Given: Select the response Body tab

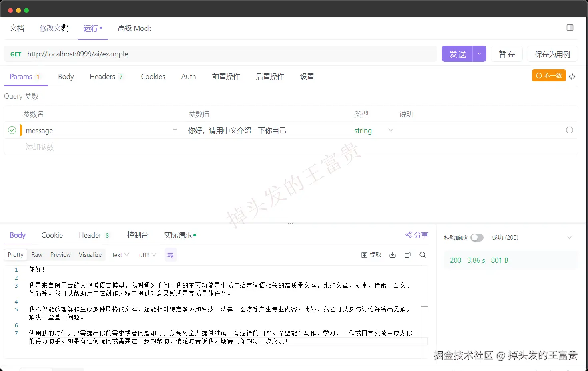Looking at the screenshot, I should point(18,235).
